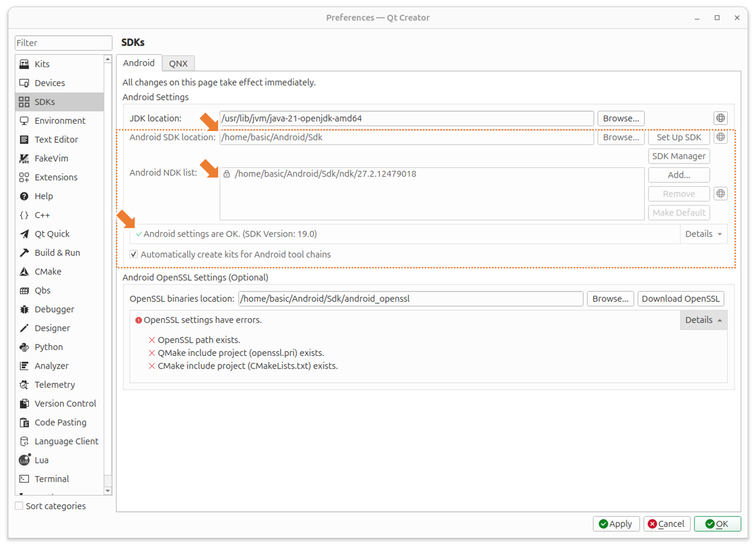This screenshot has height=548, width=756.
Task: Select the Analyzer category icon
Action: [x=24, y=366]
